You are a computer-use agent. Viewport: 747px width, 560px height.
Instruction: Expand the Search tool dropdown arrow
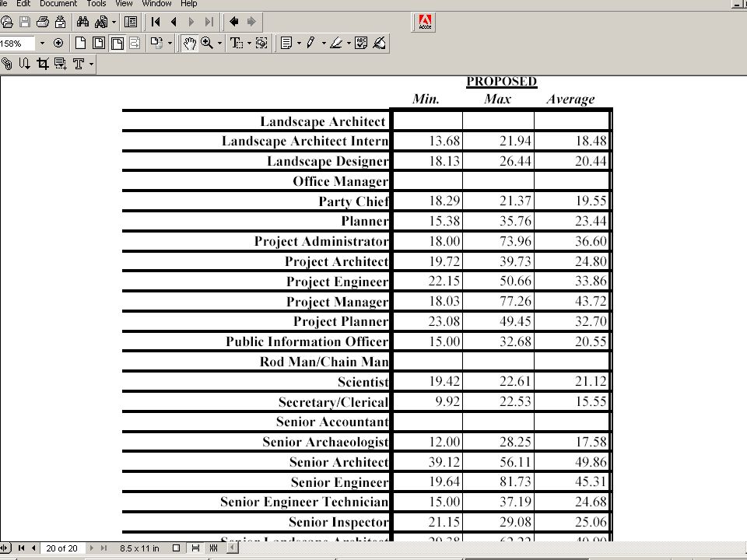(114, 22)
